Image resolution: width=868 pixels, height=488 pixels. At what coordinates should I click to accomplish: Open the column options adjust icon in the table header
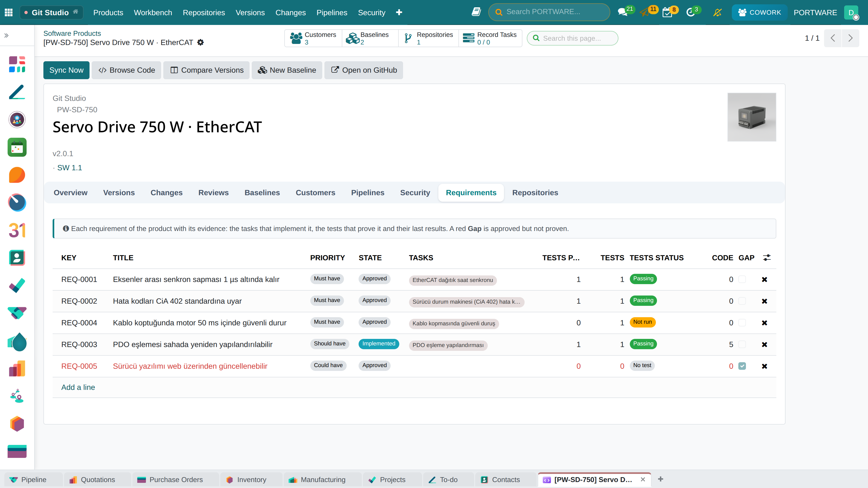[x=767, y=258]
